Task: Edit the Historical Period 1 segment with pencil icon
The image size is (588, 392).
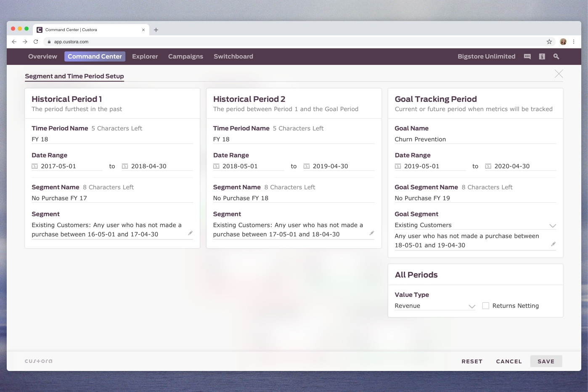Action: point(190,233)
